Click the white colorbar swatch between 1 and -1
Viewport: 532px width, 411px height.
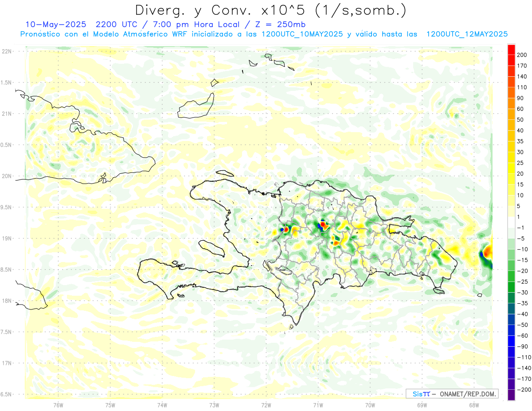pyautogui.click(x=511, y=222)
